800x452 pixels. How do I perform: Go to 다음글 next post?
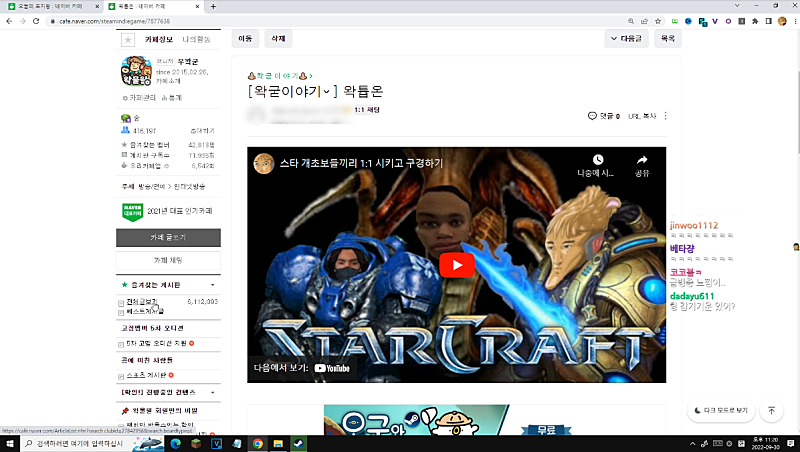[x=627, y=38]
